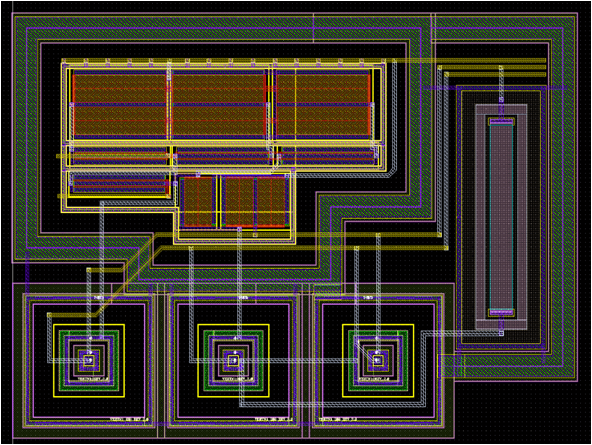Select the left narrow striped device row

[119, 156]
